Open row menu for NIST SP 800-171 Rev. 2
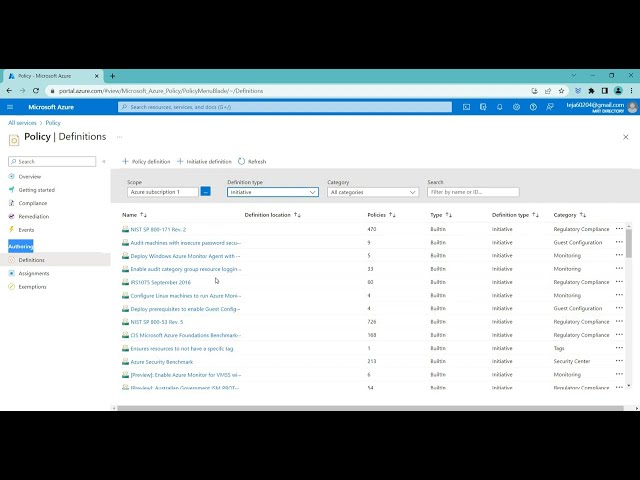The height and width of the screenshot is (480, 640). [619, 229]
